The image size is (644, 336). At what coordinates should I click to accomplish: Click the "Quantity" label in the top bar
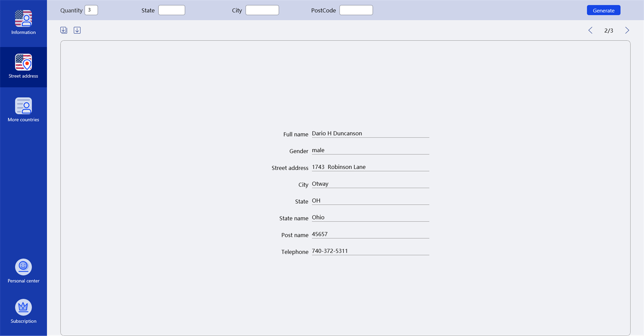[71, 10]
